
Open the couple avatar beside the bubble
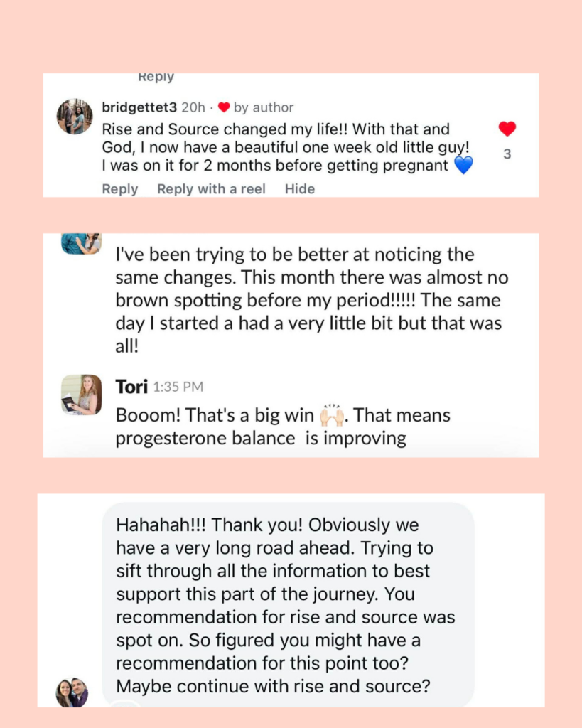(x=72, y=692)
